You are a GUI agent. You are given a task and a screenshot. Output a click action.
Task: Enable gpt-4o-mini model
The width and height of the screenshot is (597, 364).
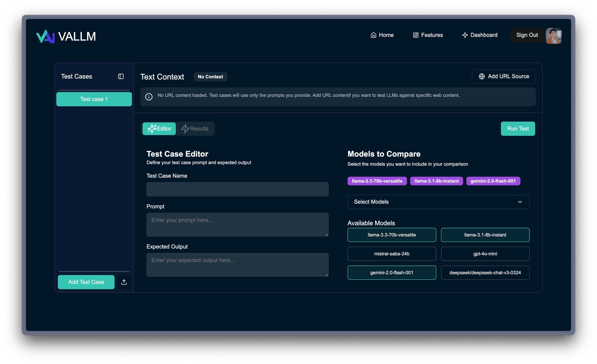tap(485, 254)
